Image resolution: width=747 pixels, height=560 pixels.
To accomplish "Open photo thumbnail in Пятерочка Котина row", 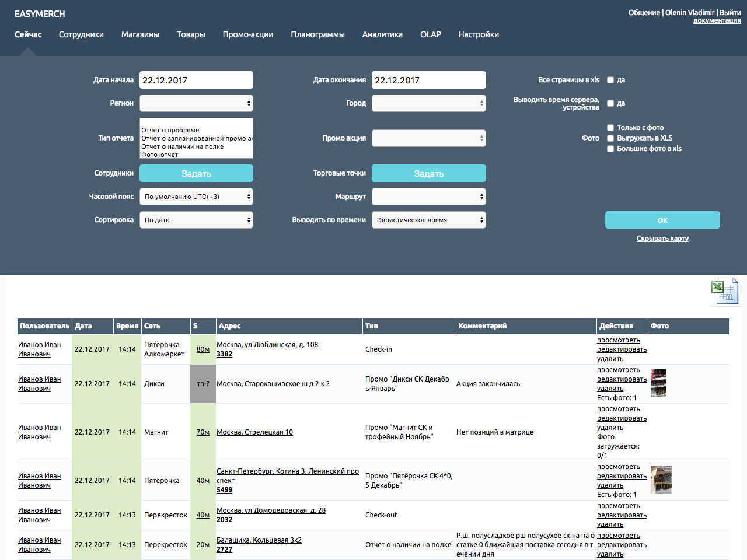I will click(x=661, y=480).
